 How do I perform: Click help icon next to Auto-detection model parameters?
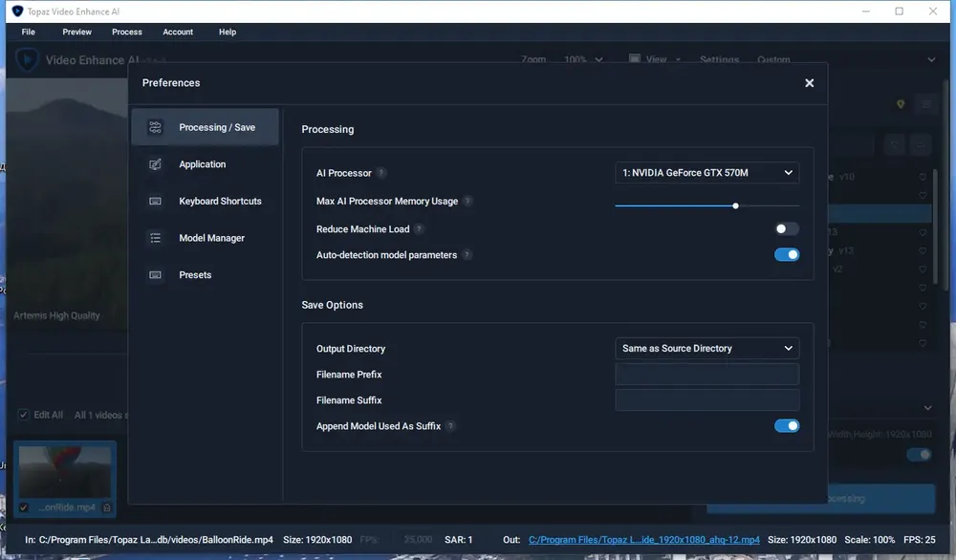point(467,255)
